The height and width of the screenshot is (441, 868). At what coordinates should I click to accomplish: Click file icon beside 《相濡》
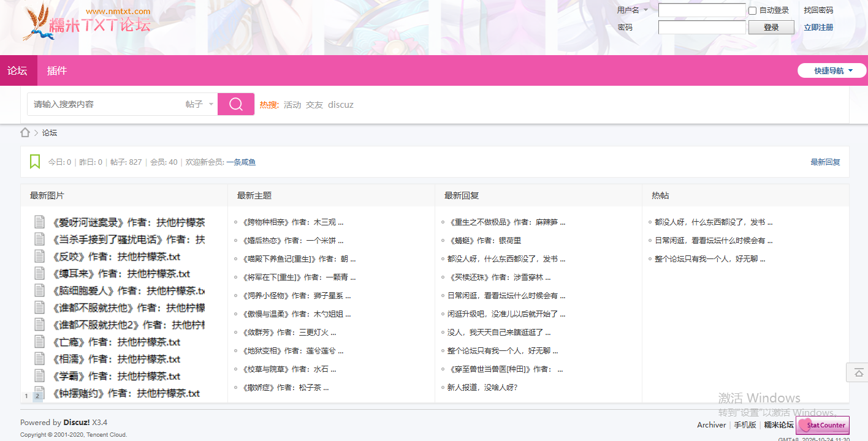coord(40,359)
